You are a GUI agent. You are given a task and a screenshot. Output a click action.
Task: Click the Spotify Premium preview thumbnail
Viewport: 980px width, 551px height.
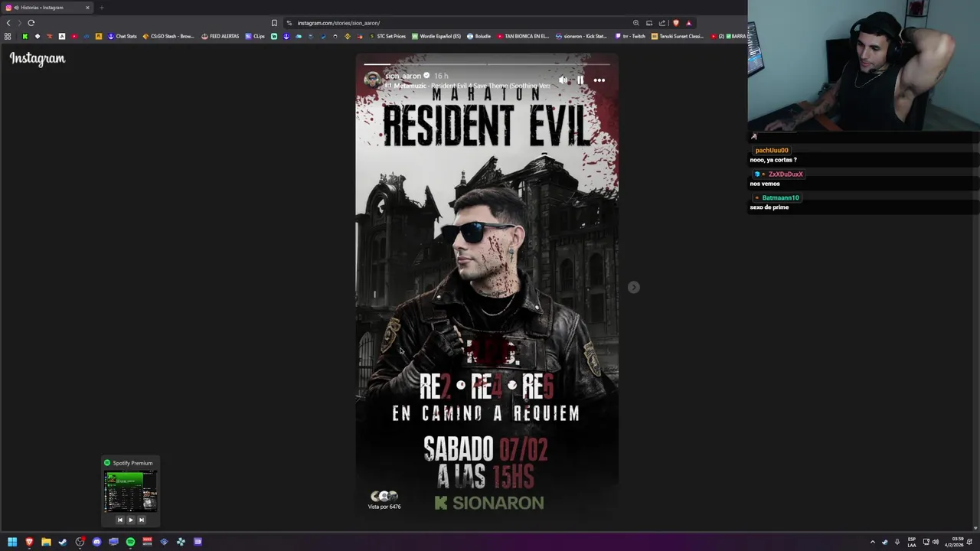tap(130, 491)
